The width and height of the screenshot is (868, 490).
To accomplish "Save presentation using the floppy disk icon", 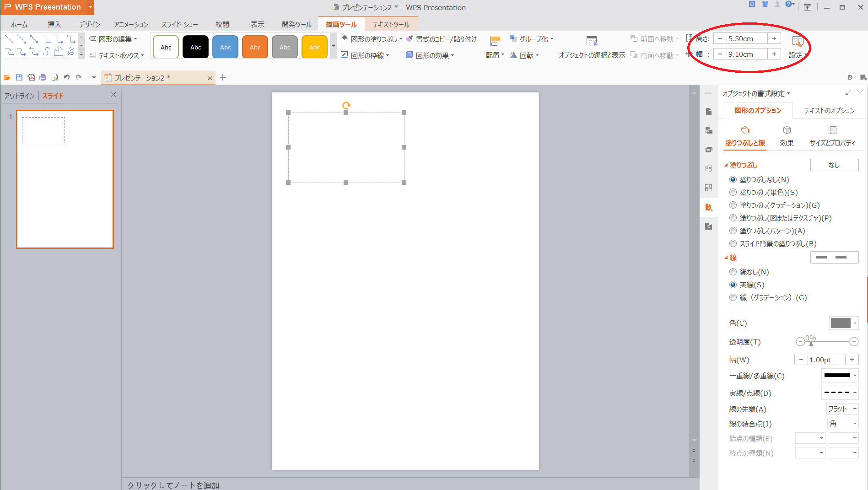I will (19, 77).
